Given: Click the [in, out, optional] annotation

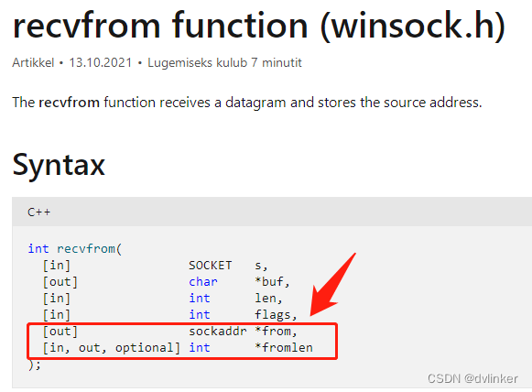Looking at the screenshot, I should [112, 348].
